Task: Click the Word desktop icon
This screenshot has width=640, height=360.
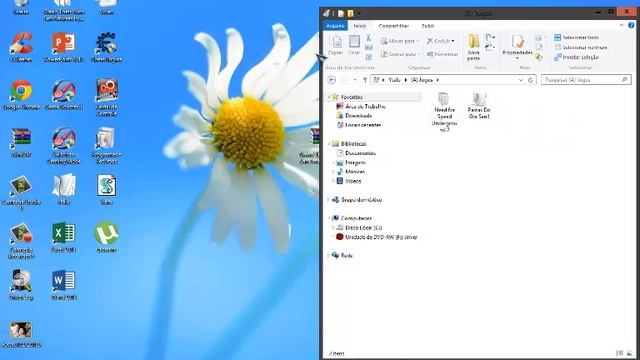Action: [64, 286]
